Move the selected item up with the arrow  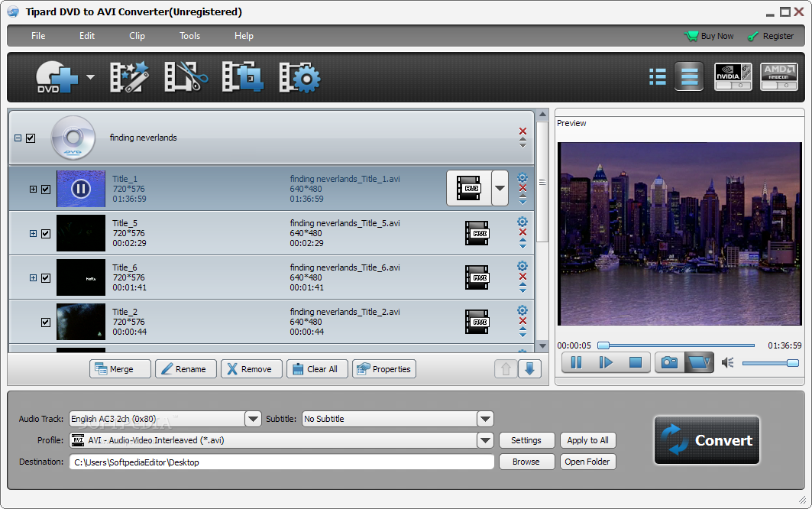click(x=506, y=369)
